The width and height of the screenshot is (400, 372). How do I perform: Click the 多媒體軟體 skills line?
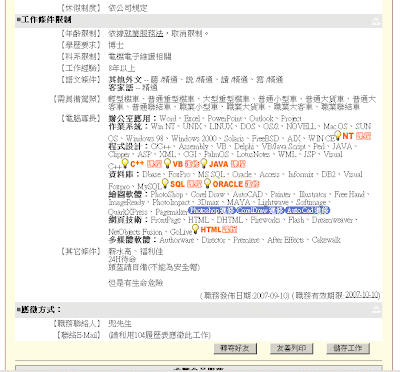click(x=224, y=240)
